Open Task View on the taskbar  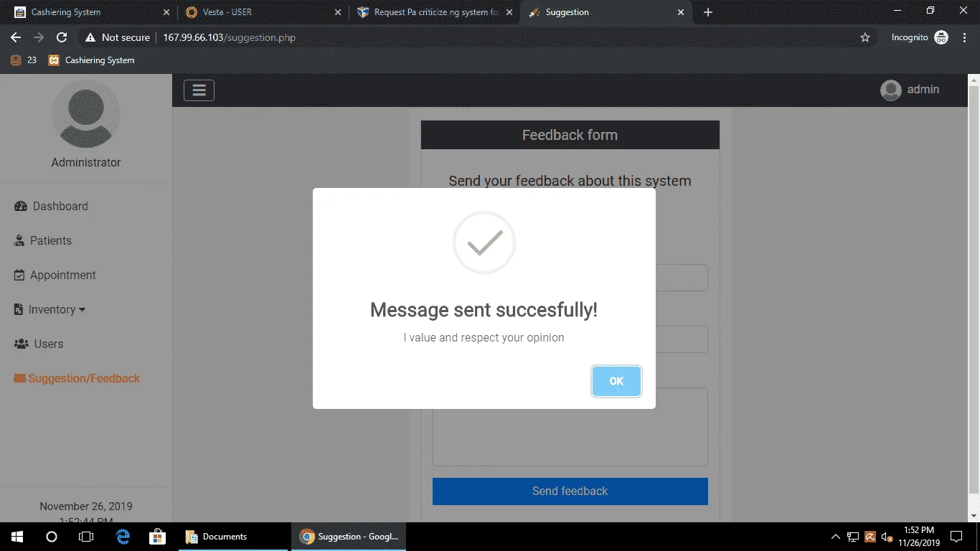(86, 537)
